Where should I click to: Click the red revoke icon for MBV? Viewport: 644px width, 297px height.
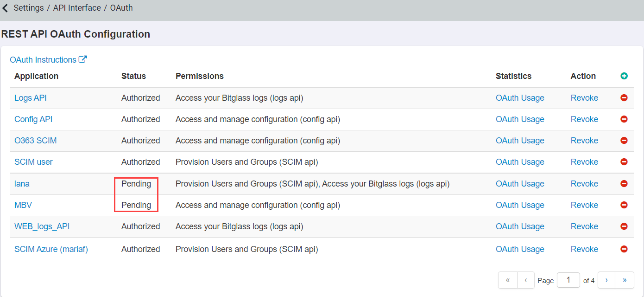(x=624, y=205)
